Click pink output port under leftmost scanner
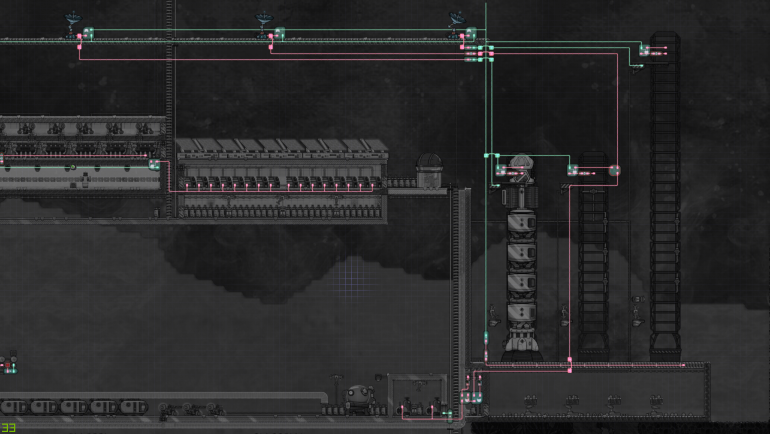Image resolution: width=770 pixels, height=434 pixels. click(80, 47)
